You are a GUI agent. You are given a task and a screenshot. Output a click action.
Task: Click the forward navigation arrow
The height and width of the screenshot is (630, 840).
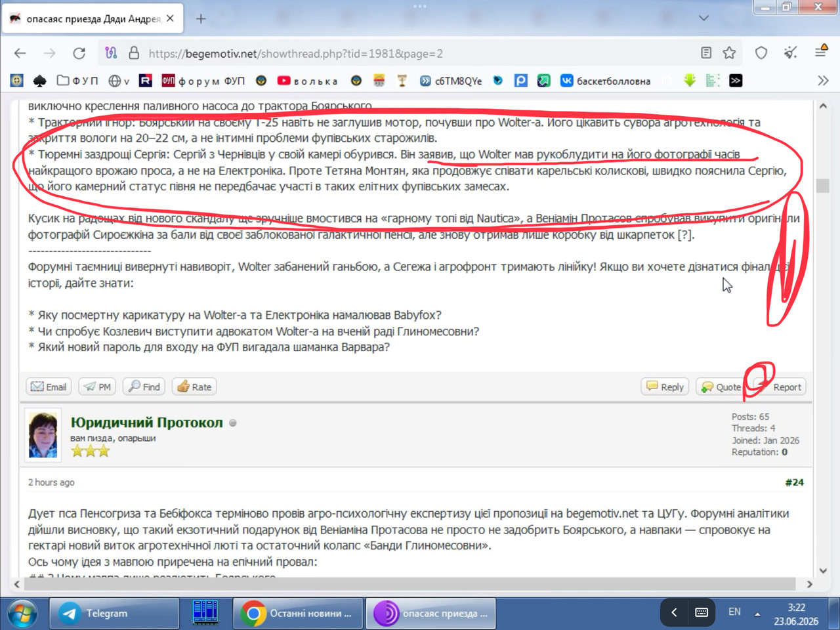49,53
